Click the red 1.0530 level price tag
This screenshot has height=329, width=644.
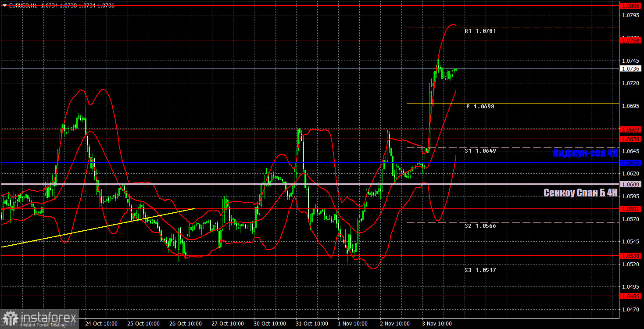point(630,256)
